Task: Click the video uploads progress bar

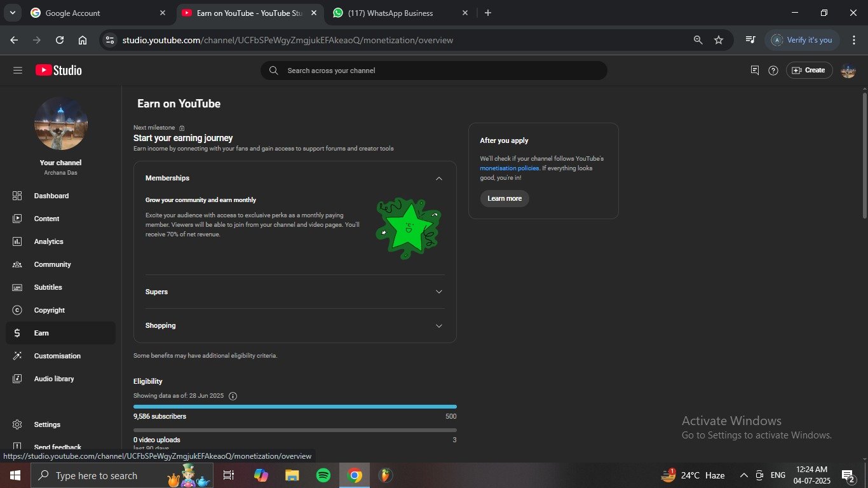Action: (295, 430)
